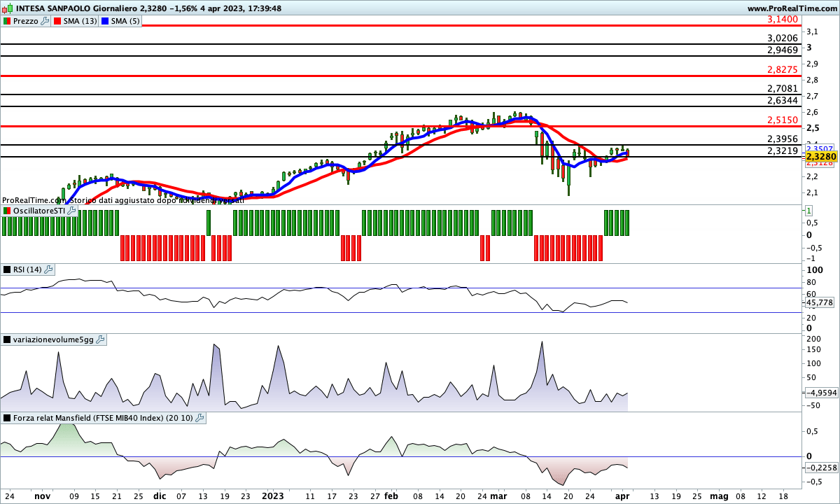Open Forza relat Mansfield wrench settings
Screen dimensions: 840x504
199,418
